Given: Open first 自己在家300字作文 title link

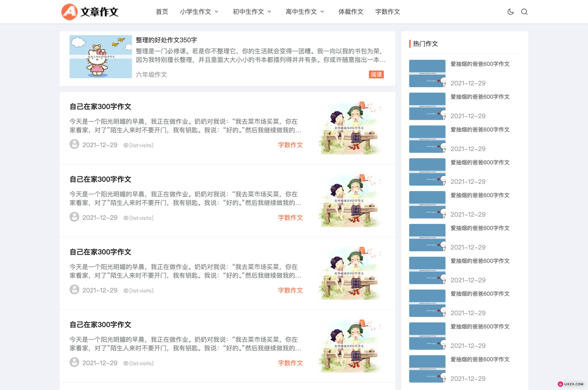Looking at the screenshot, I should pyautogui.click(x=100, y=107).
